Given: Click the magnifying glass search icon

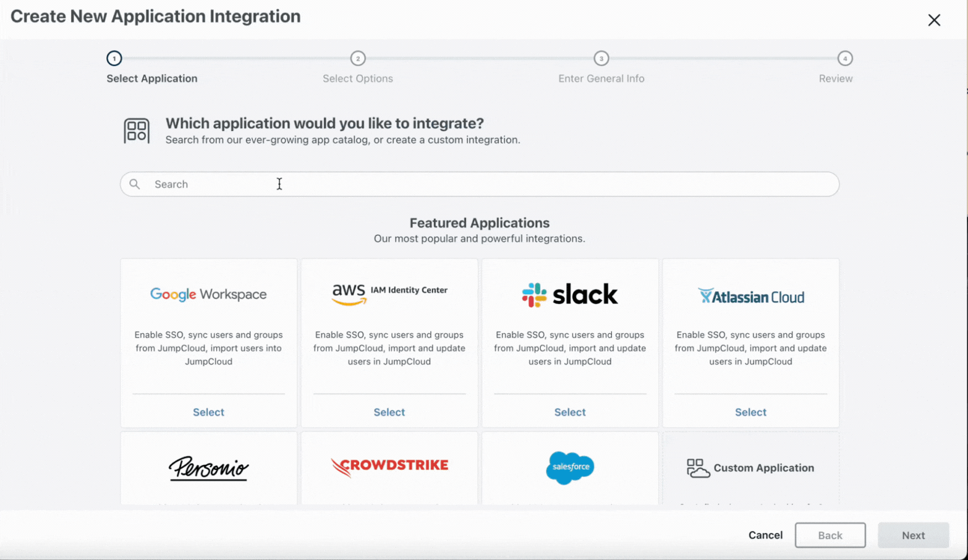Looking at the screenshot, I should (136, 184).
